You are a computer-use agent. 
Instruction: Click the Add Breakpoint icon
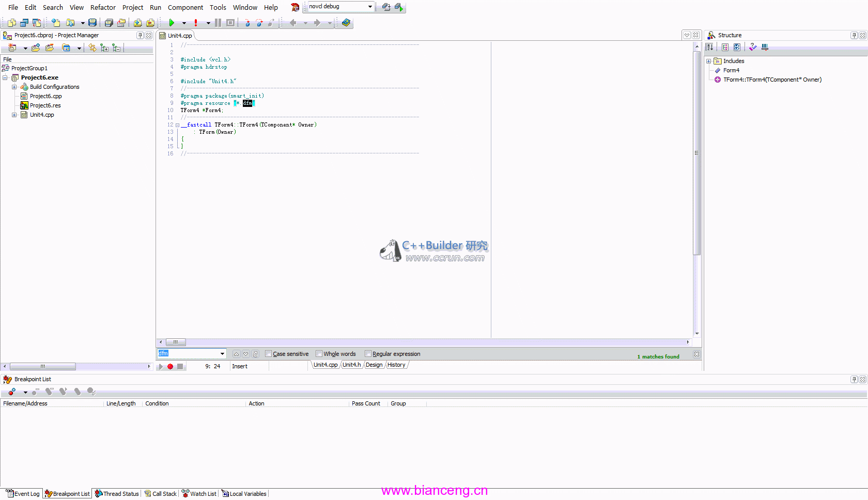[x=12, y=392]
